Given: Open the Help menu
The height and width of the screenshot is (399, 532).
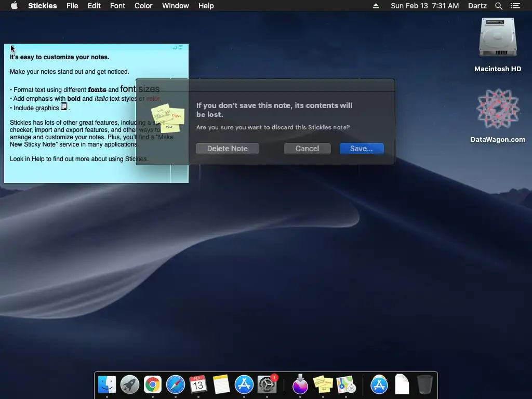Looking at the screenshot, I should click(x=206, y=6).
